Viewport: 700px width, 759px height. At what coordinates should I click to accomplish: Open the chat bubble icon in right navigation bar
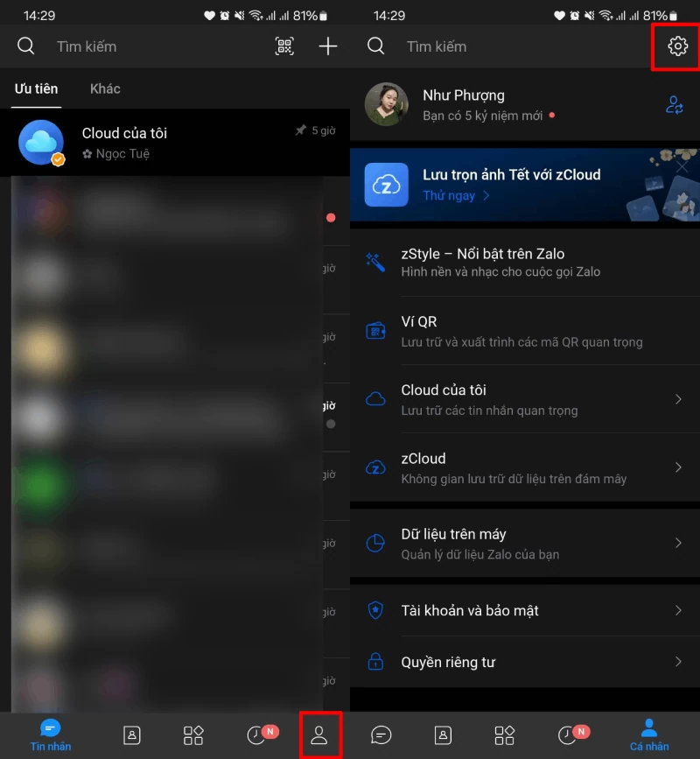pos(381,734)
